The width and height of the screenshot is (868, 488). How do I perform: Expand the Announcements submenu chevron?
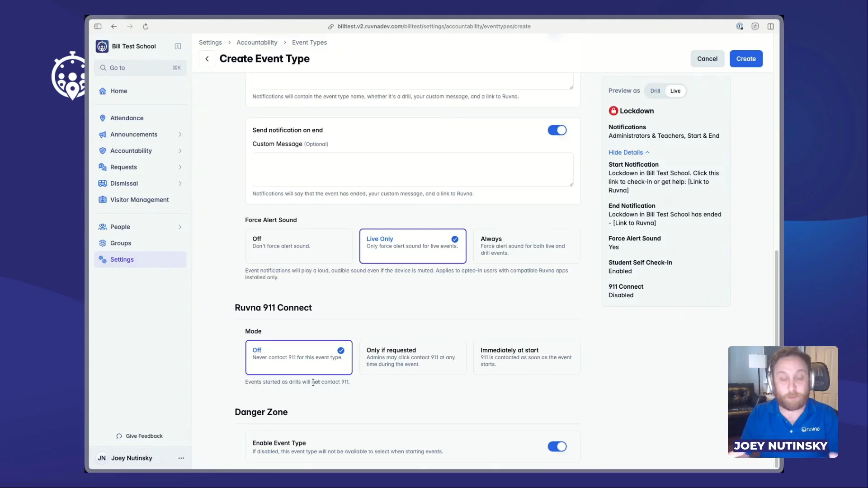tap(180, 134)
